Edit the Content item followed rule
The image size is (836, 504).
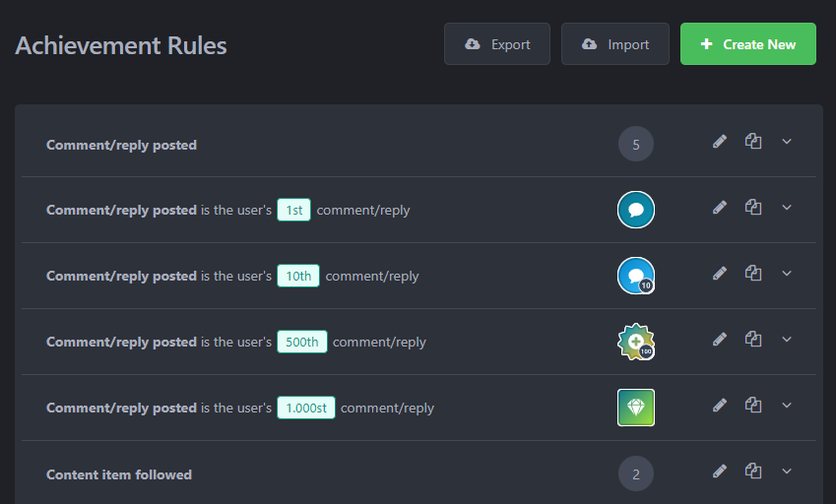click(x=720, y=471)
